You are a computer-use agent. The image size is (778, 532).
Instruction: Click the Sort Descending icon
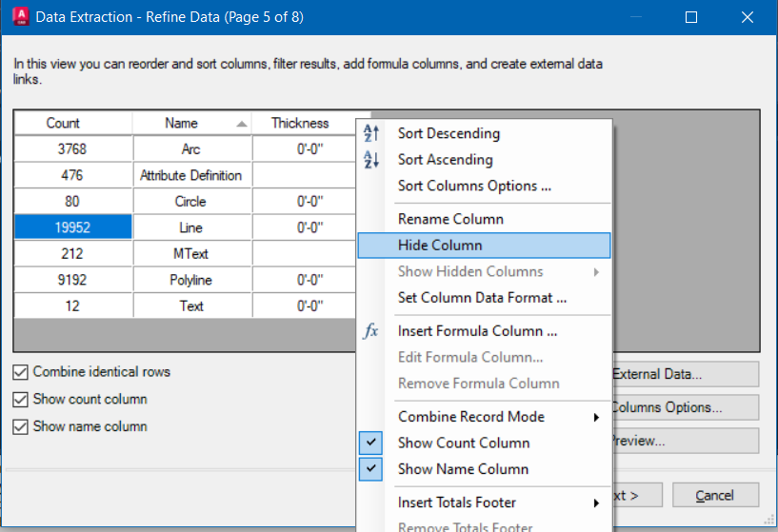(x=372, y=134)
